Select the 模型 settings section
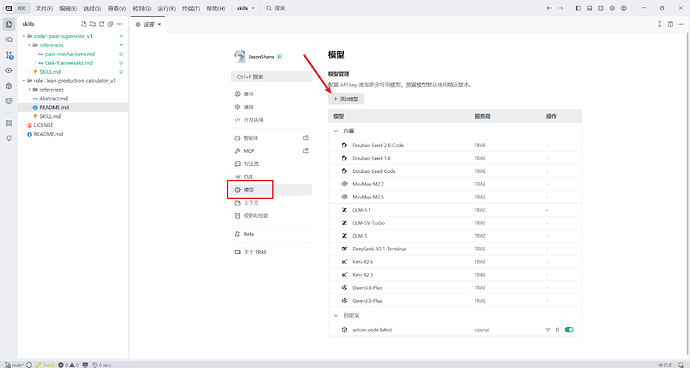 [271, 190]
